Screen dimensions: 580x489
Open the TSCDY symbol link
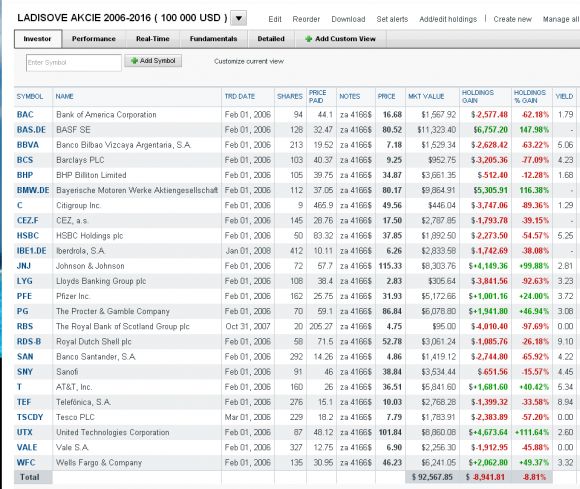[x=30, y=418]
